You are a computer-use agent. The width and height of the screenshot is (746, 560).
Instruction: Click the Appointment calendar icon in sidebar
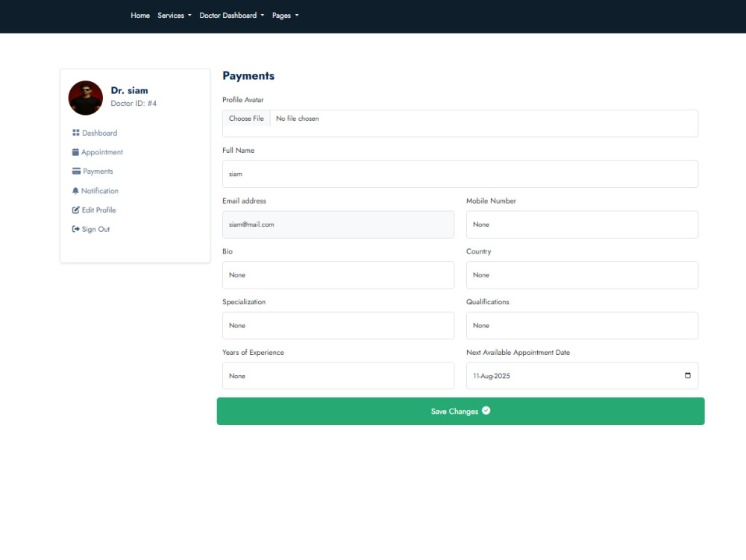point(75,152)
